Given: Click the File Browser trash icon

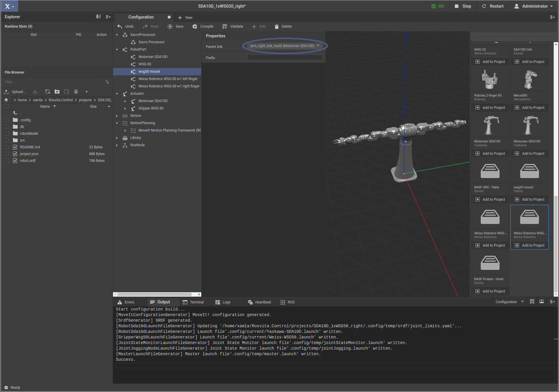Looking at the screenshot, I should tap(76, 92).
